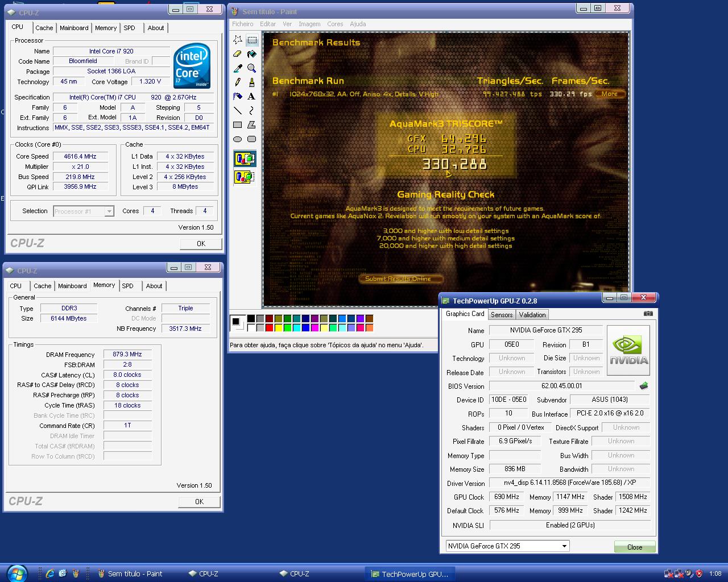Pick the orange color swatch in Paint palette
This screenshot has height=582, width=728.
click(x=369, y=327)
